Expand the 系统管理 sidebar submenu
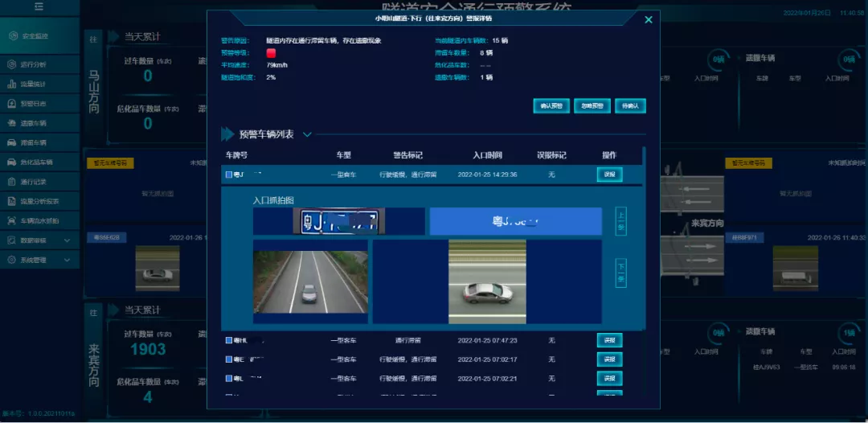 point(67,260)
